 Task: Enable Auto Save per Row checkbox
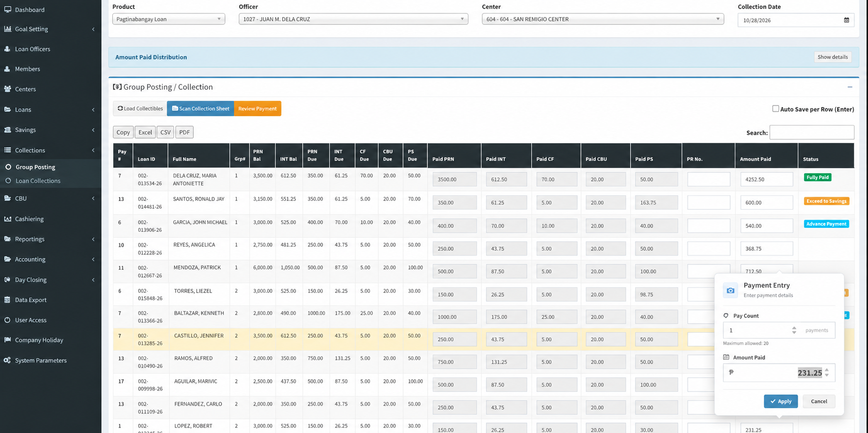pyautogui.click(x=776, y=108)
